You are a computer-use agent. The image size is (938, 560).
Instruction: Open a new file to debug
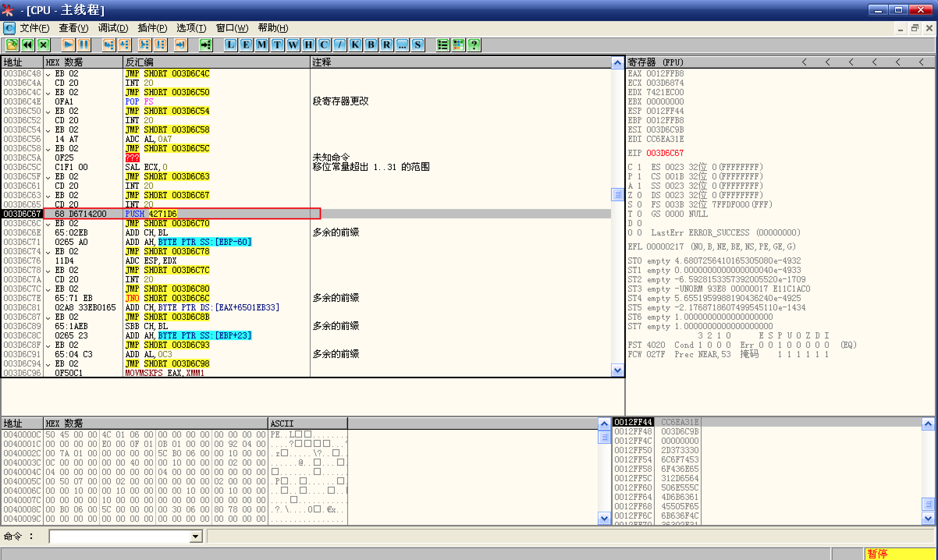coord(11,45)
